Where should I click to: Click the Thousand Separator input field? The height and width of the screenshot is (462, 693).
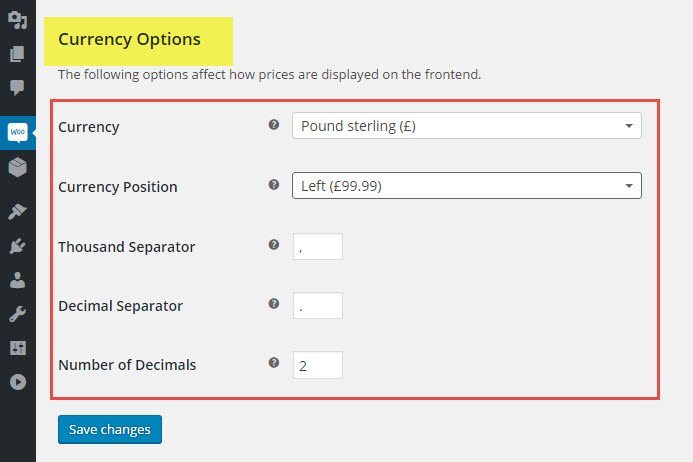(x=318, y=247)
